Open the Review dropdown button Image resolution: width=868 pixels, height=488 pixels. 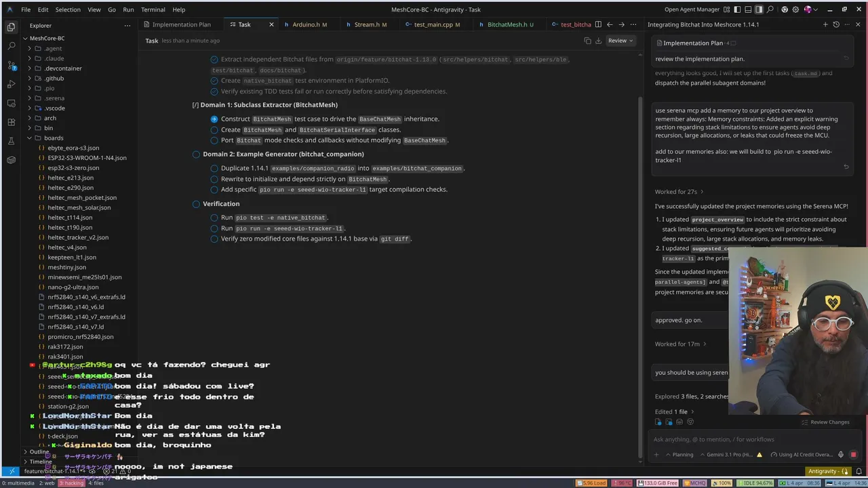tap(620, 41)
